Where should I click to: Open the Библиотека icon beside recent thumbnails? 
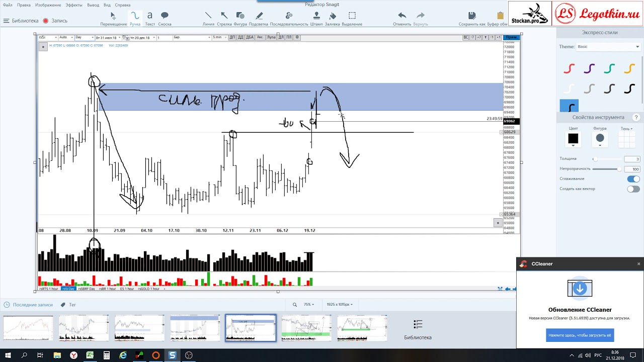(418, 324)
